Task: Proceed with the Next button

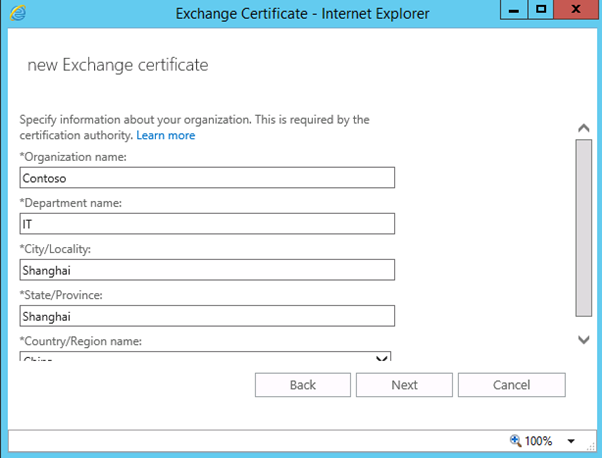Action: pos(404,385)
